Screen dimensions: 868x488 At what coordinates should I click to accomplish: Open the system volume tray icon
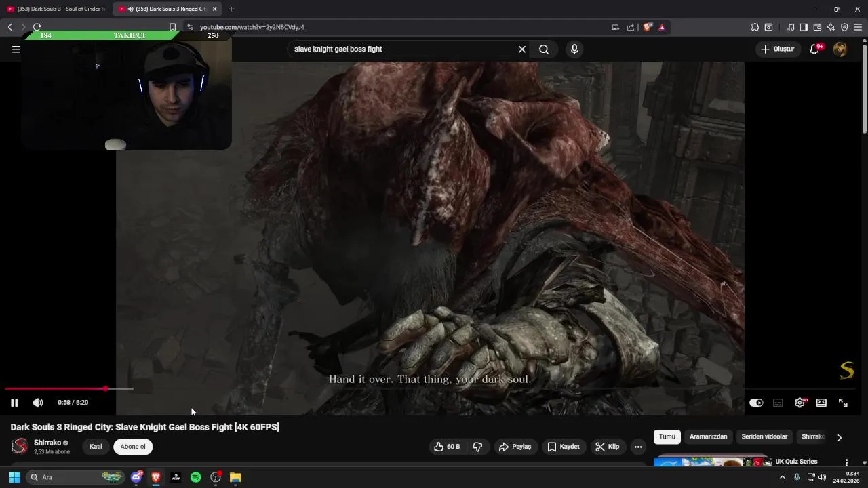pyautogui.click(x=822, y=477)
